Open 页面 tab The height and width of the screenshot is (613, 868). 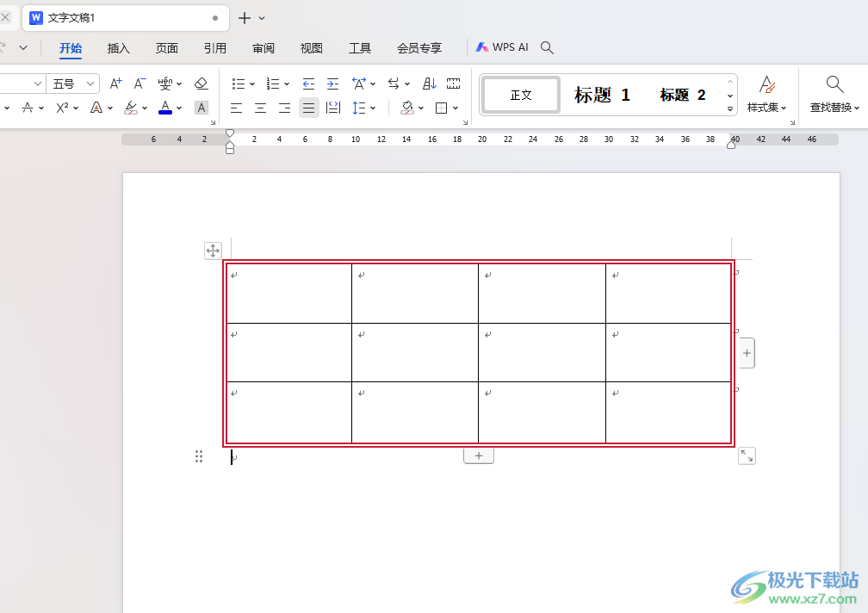pos(167,48)
